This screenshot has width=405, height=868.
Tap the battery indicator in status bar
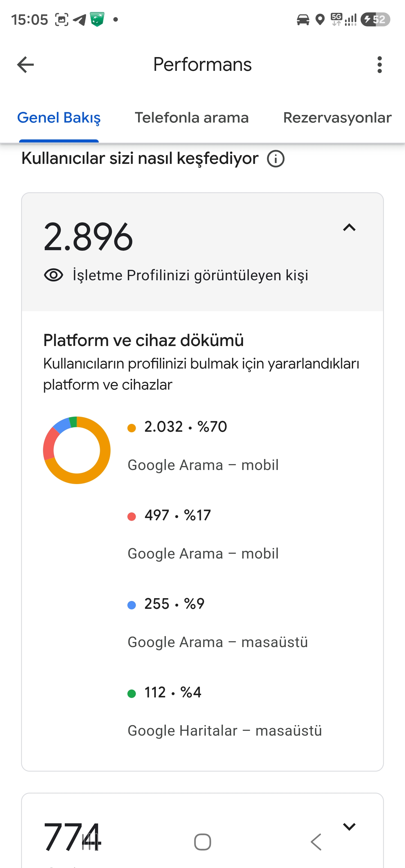[x=375, y=20]
